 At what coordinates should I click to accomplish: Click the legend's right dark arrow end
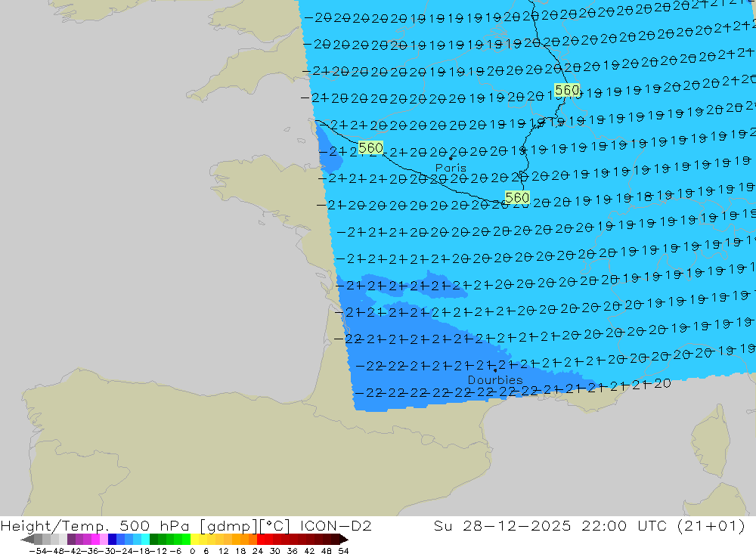[344, 539]
